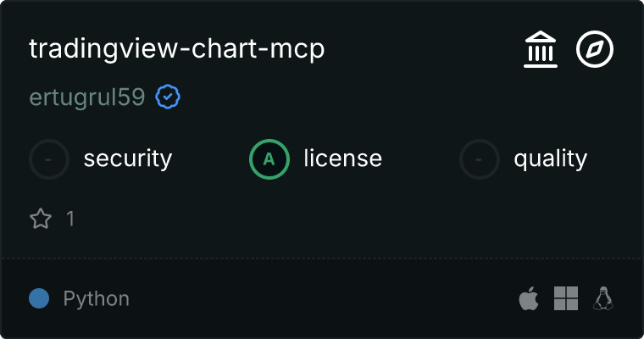
Task: Click the Linux penguin platform icon
Action: pos(603,298)
